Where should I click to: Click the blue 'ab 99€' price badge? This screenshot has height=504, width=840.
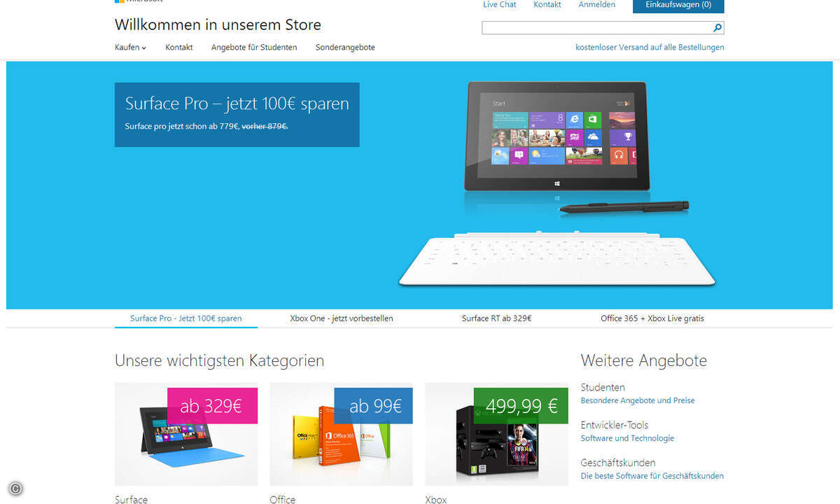[373, 406]
